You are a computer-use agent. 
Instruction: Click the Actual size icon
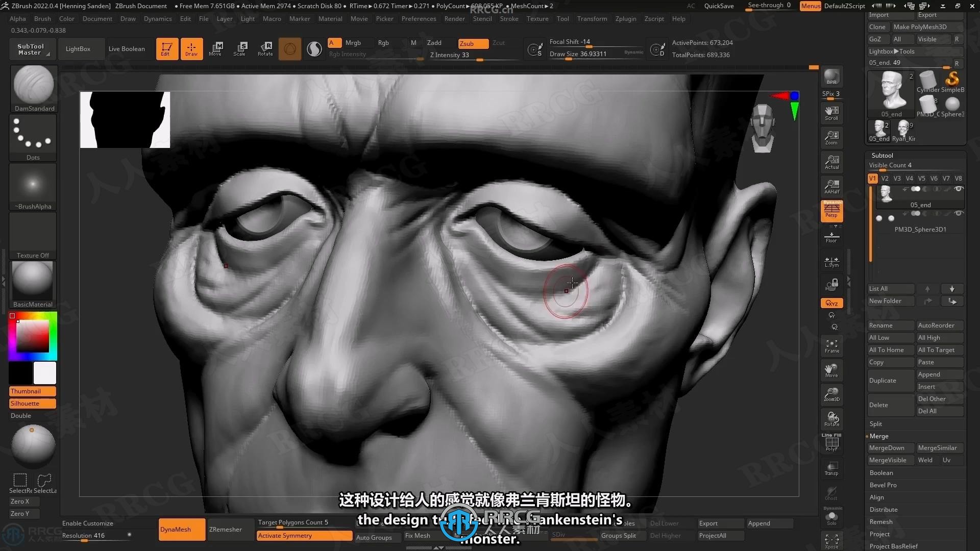pyautogui.click(x=831, y=162)
